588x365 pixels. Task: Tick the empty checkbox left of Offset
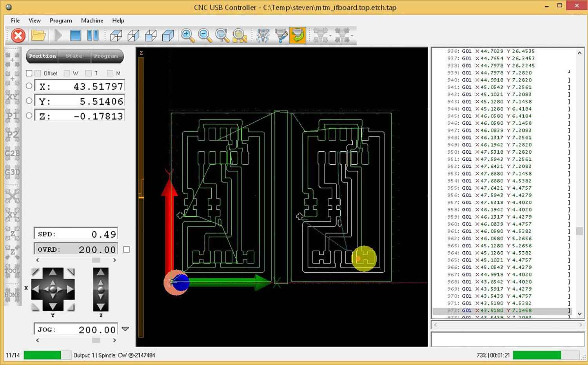(x=29, y=73)
